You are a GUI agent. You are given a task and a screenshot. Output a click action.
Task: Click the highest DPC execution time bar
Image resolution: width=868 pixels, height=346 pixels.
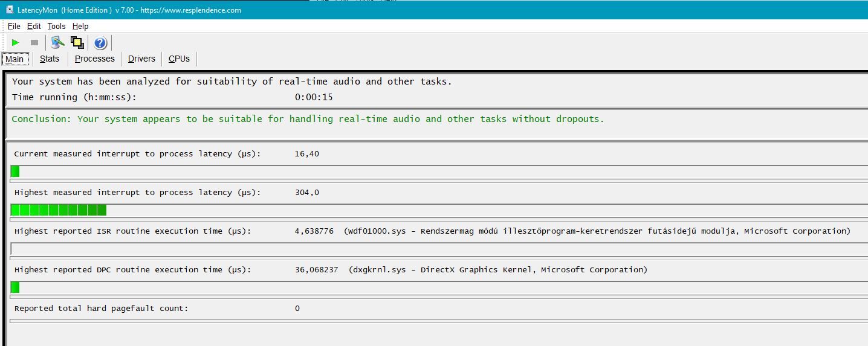point(439,287)
